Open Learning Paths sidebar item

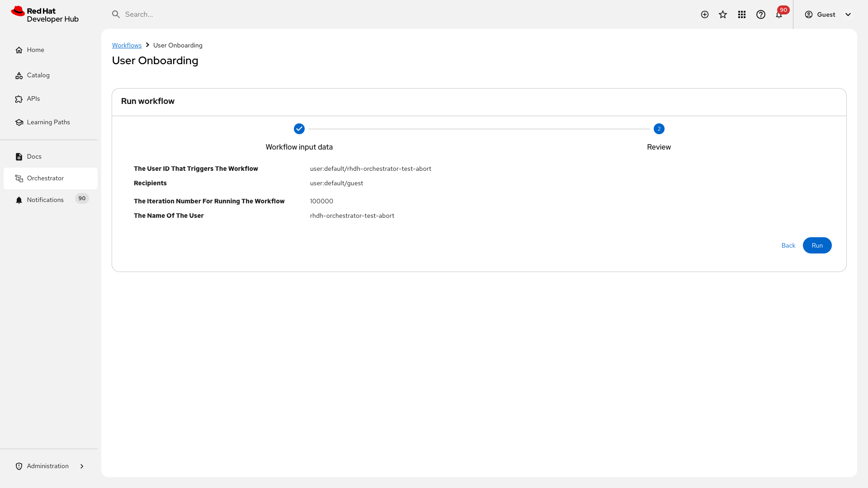click(48, 122)
